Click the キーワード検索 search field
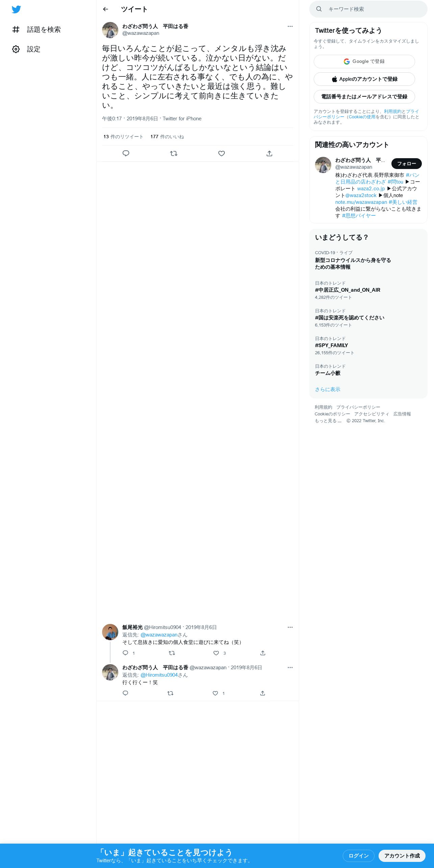 tap(368, 9)
